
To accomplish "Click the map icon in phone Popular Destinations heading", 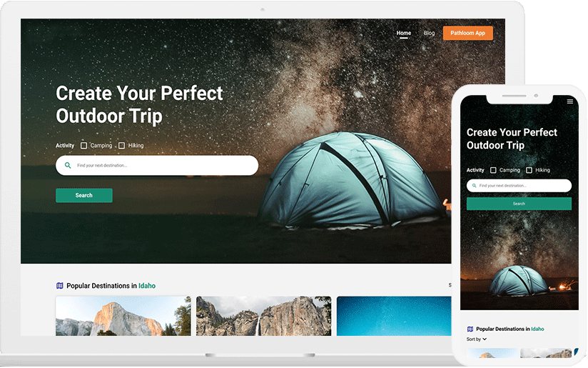I will click(470, 329).
